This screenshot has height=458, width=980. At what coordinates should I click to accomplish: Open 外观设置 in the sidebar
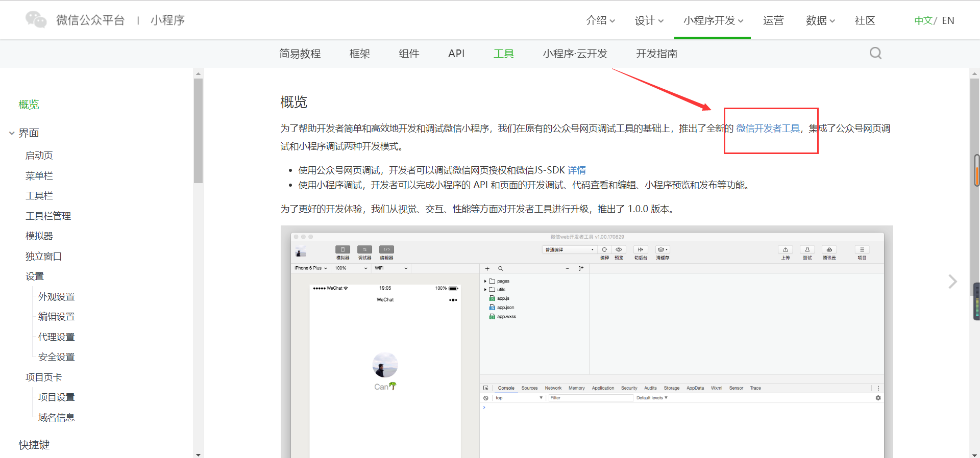pos(57,297)
